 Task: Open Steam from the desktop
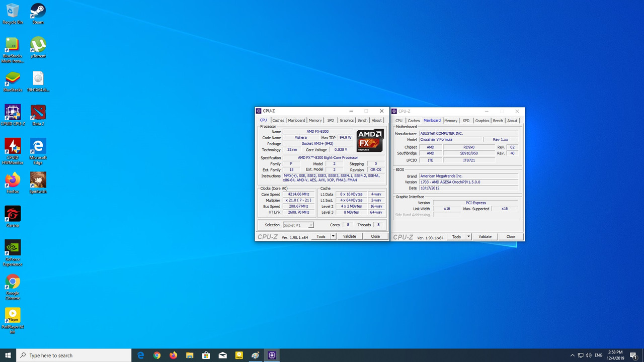[38, 10]
